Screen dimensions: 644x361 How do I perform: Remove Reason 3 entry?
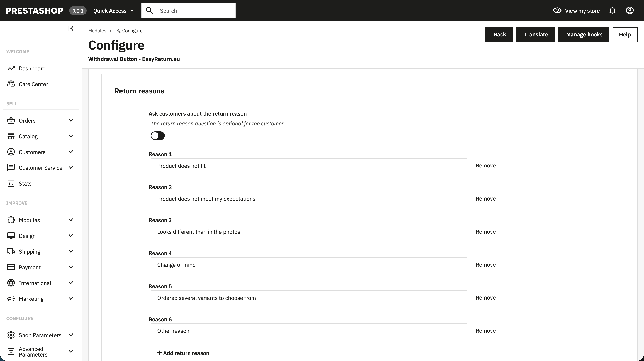(486, 232)
